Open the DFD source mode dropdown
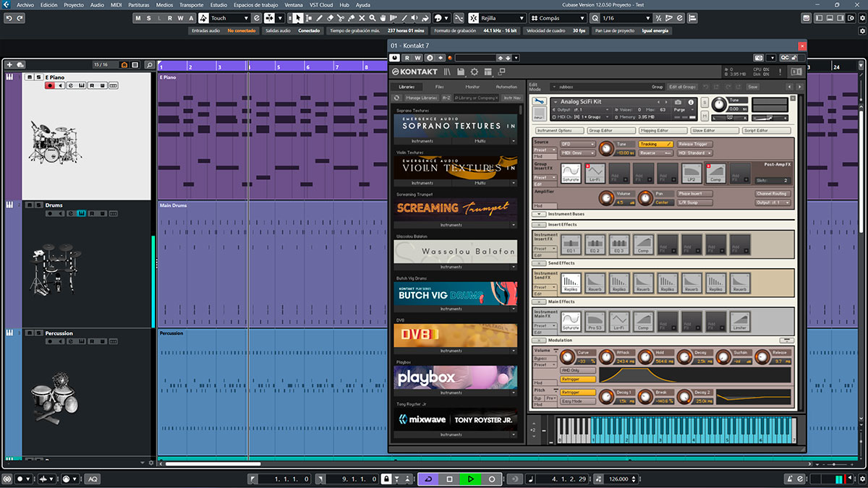The height and width of the screenshot is (488, 868). (x=577, y=144)
